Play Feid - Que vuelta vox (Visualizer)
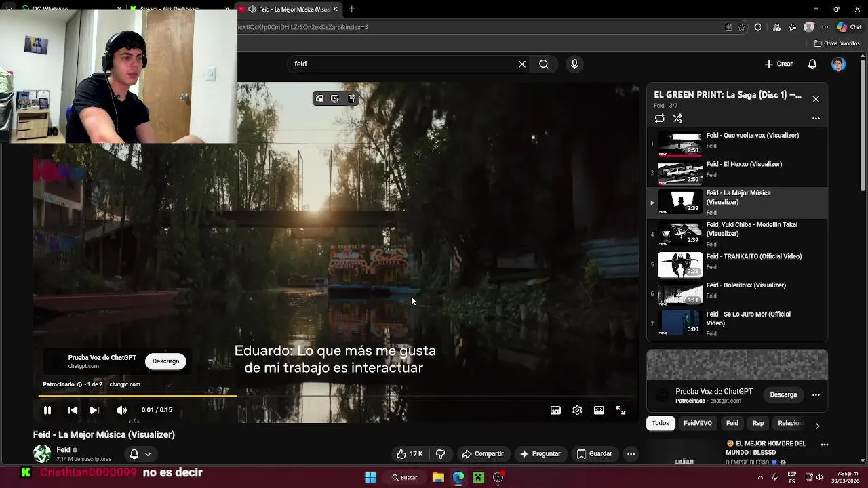 click(737, 142)
